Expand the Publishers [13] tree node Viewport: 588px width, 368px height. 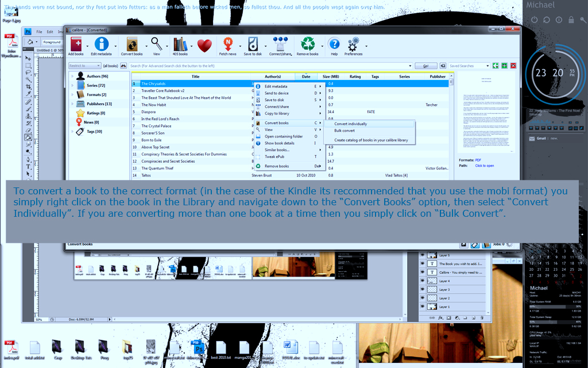pyautogui.click(x=72, y=103)
